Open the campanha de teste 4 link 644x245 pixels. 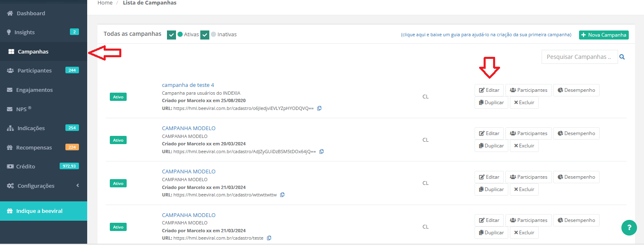coord(188,85)
